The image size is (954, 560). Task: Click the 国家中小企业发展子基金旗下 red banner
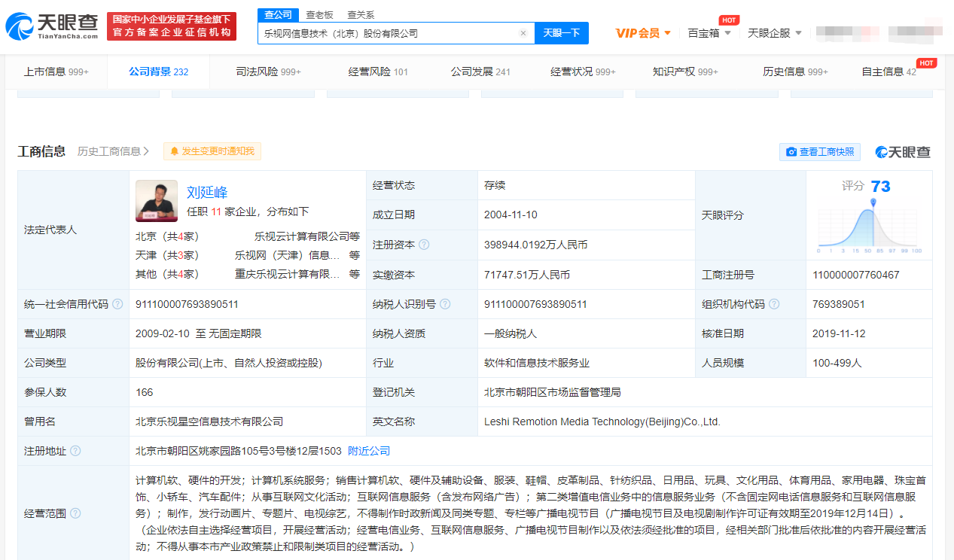click(x=172, y=26)
